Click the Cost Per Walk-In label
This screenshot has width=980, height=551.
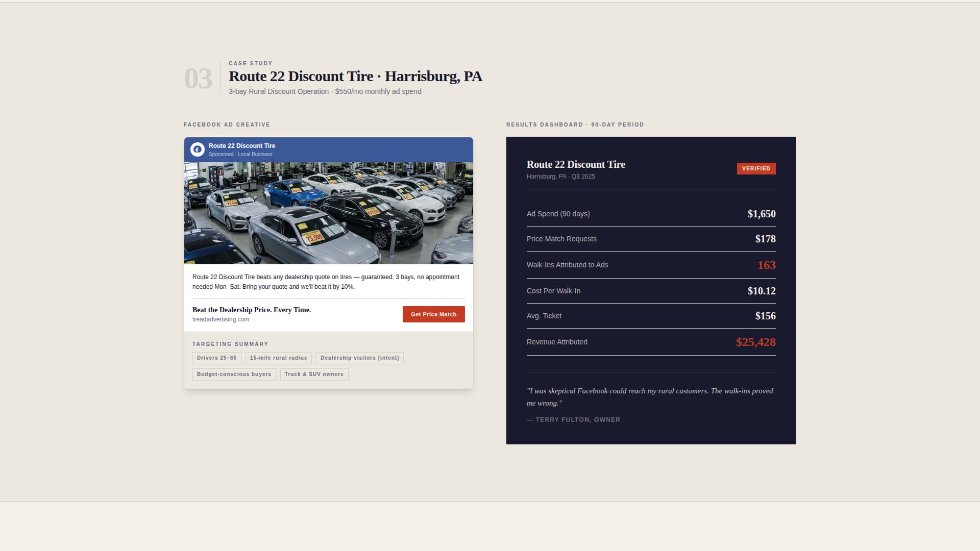pos(553,291)
